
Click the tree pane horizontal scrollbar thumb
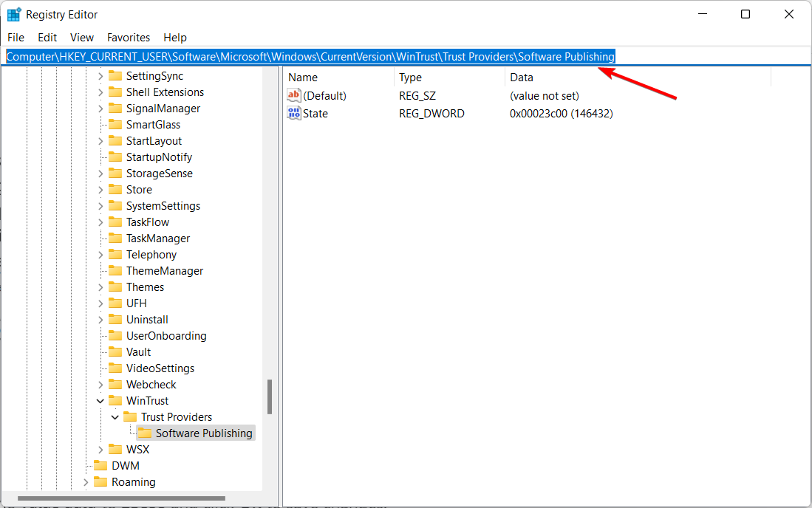pyautogui.click(x=121, y=498)
